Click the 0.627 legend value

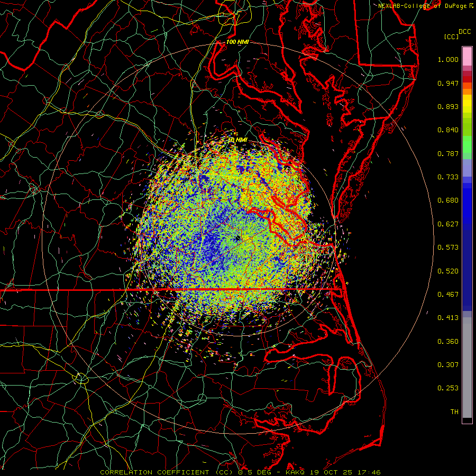pyautogui.click(x=448, y=224)
